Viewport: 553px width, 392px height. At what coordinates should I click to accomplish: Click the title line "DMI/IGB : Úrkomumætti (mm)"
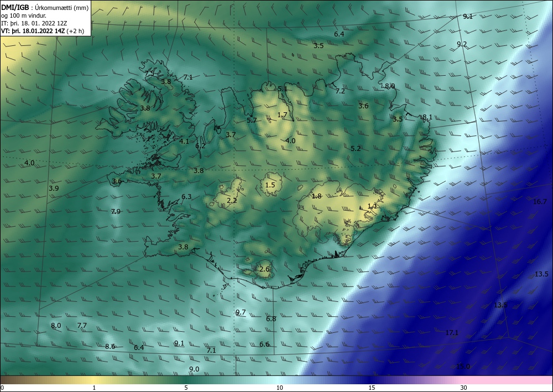coord(45,8)
